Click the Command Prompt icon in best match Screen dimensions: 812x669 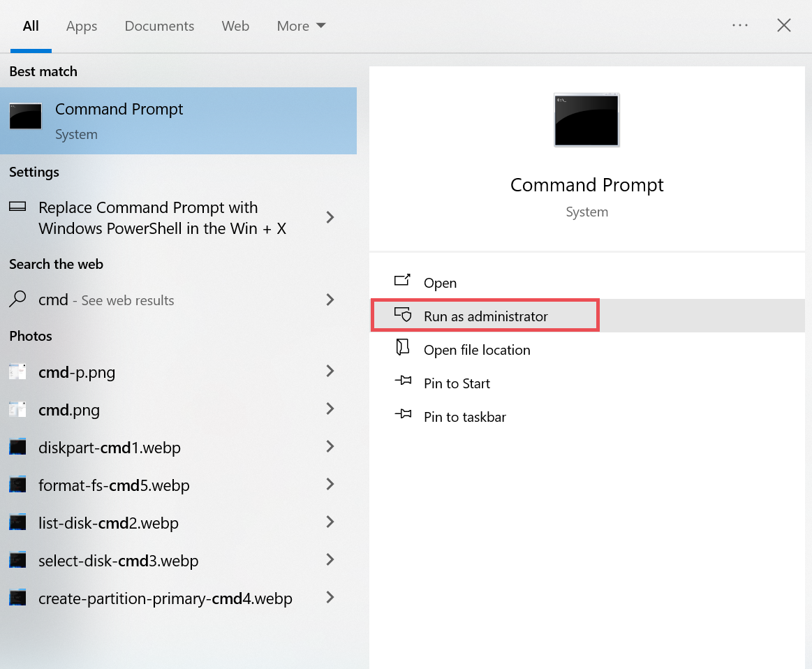click(25, 116)
